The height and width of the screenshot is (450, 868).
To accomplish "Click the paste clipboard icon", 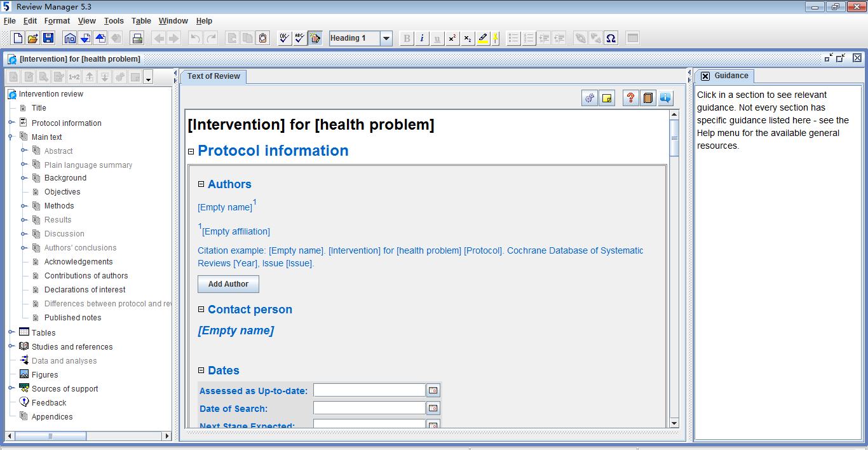I will [262, 38].
